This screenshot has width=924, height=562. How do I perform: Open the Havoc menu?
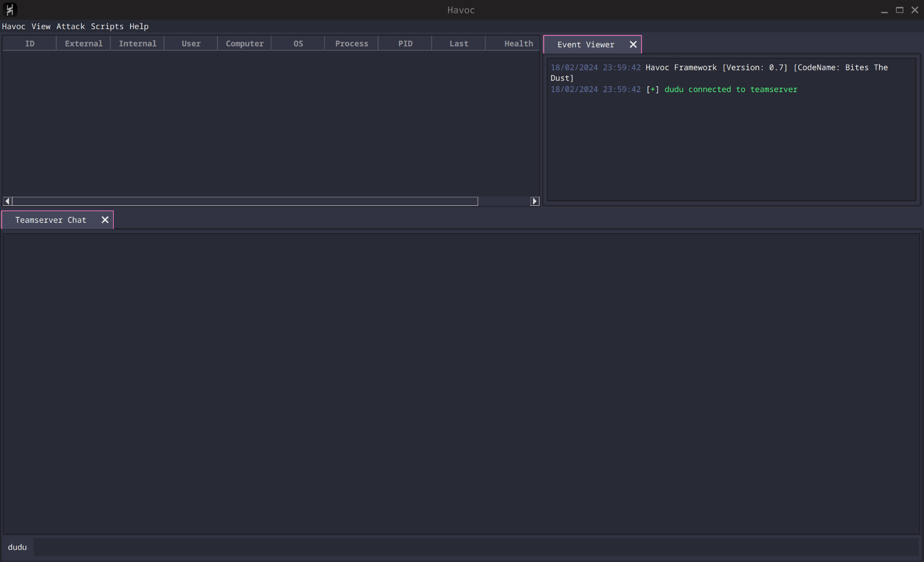click(x=14, y=26)
